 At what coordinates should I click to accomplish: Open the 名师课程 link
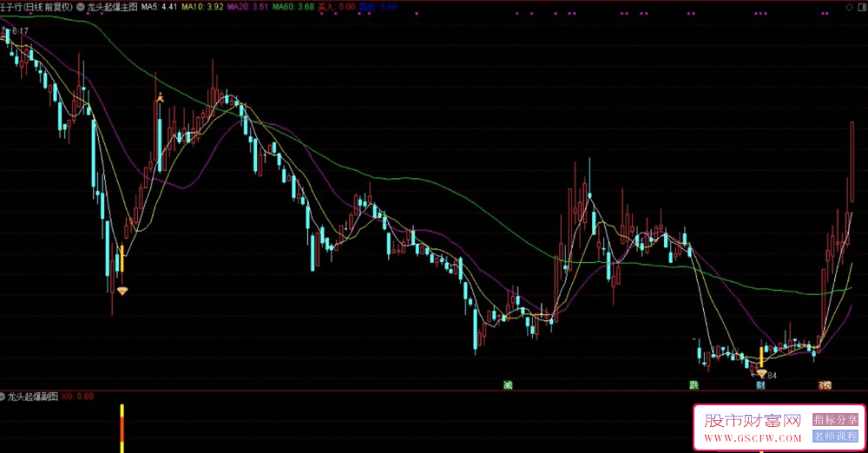click(835, 437)
